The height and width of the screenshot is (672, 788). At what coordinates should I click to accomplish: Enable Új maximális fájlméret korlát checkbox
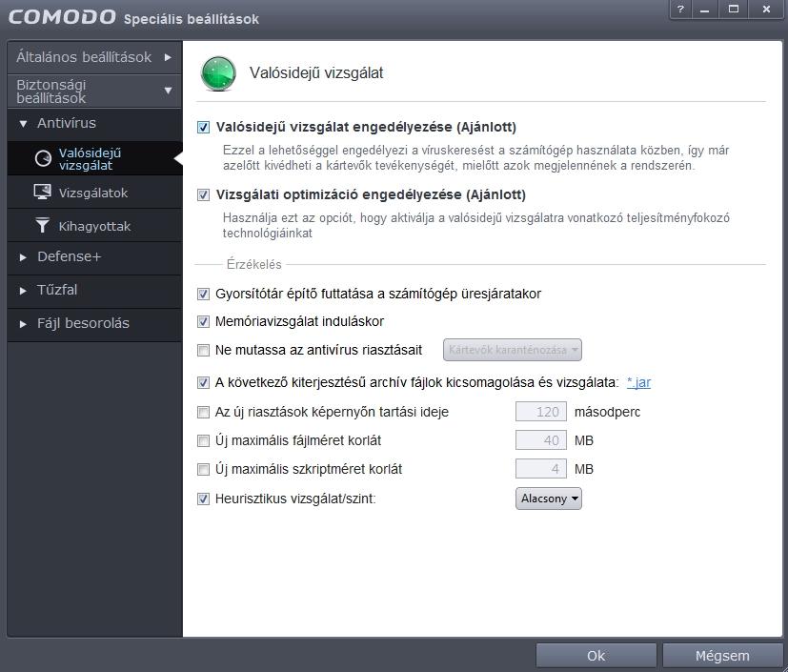tap(203, 440)
